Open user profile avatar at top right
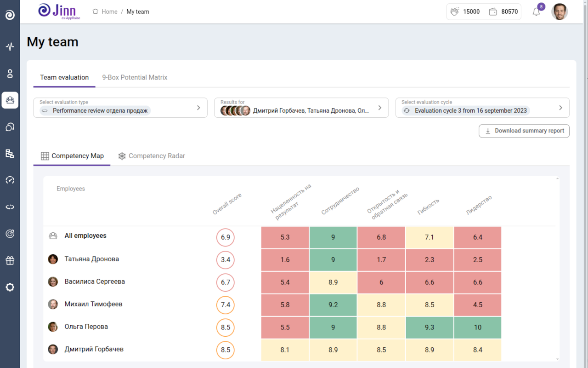The width and height of the screenshot is (588, 368). click(559, 12)
